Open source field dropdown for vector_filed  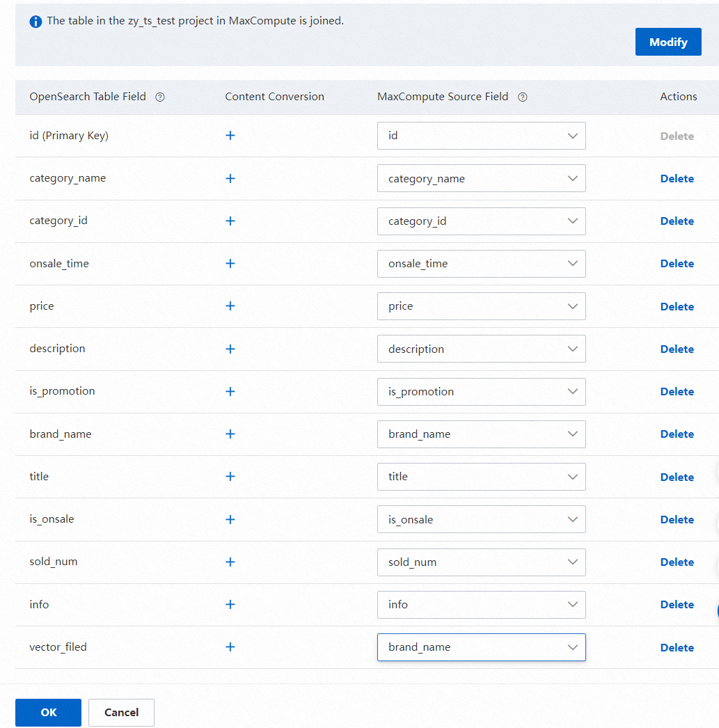point(481,647)
